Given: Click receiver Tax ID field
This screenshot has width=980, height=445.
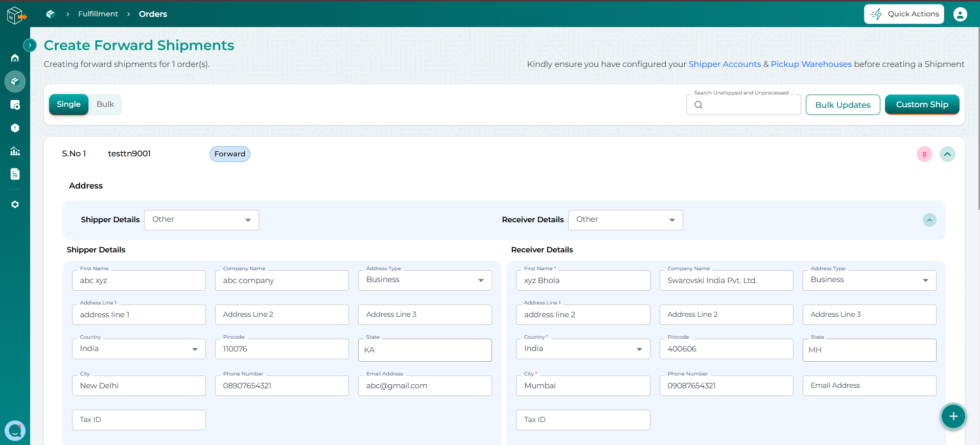Looking at the screenshot, I should point(583,420).
